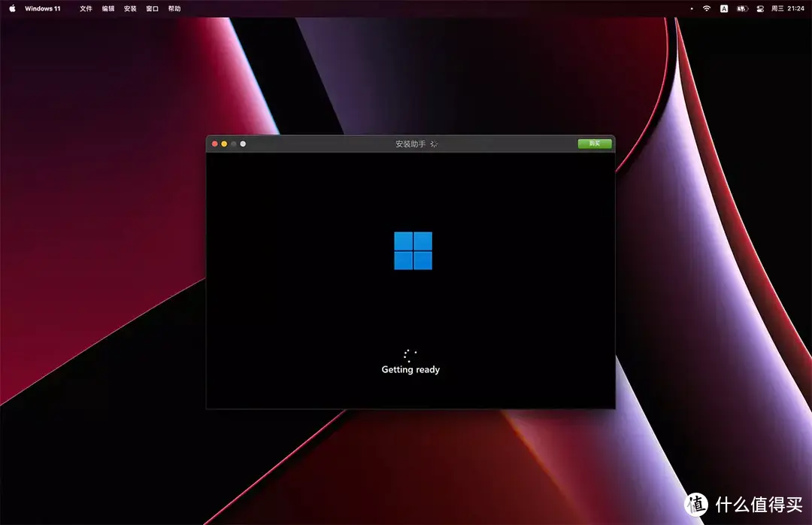This screenshot has width=812, height=525.
Task: Click the 周三 21:24 clock
Action: [788, 9]
